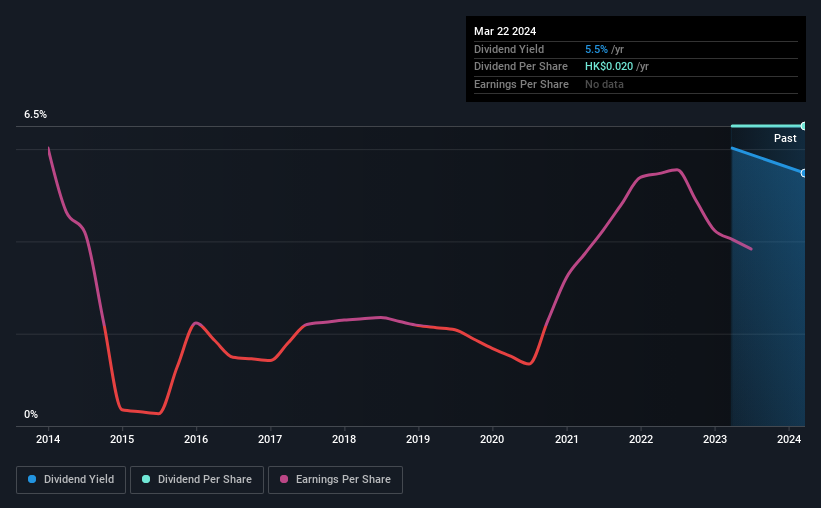Click the blue Dividend Yield legend dot
This screenshot has height=508, width=821.
click(32, 479)
